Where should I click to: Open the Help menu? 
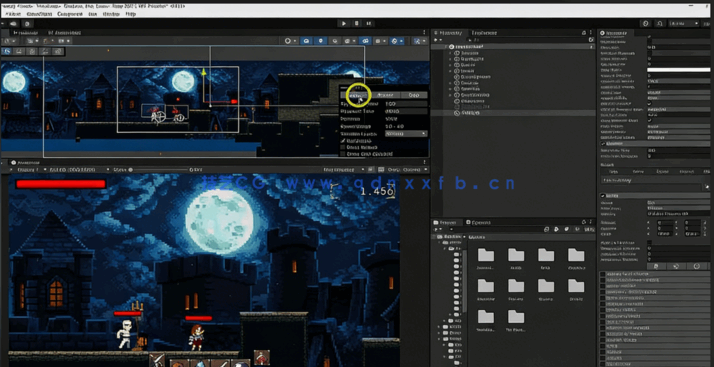pyautogui.click(x=131, y=14)
